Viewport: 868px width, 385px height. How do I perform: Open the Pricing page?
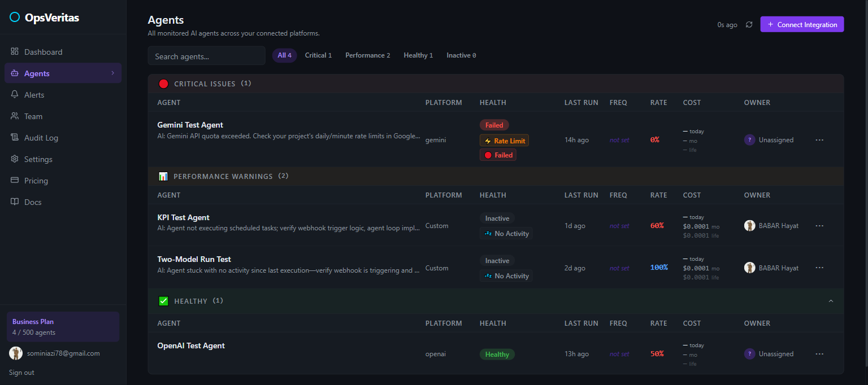63,181
